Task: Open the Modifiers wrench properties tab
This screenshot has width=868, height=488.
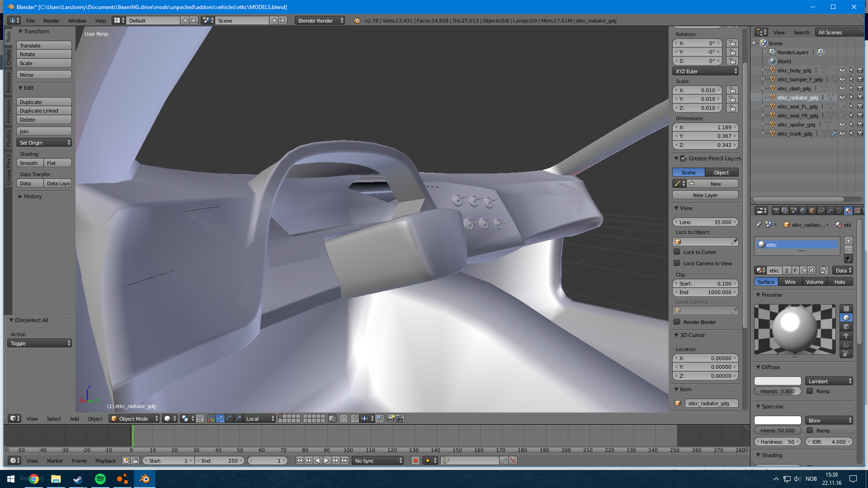Action: click(x=830, y=211)
